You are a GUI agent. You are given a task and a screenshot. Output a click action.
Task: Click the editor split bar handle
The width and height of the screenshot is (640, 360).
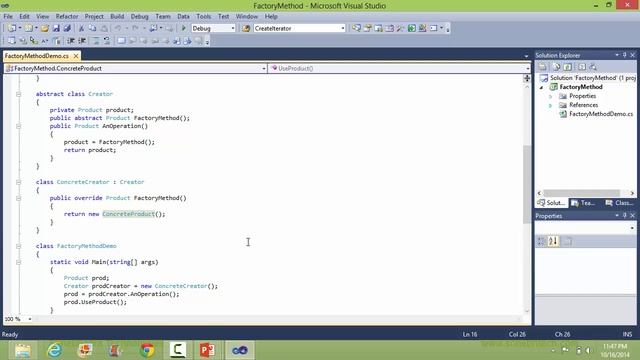pyautogui.click(x=527, y=78)
